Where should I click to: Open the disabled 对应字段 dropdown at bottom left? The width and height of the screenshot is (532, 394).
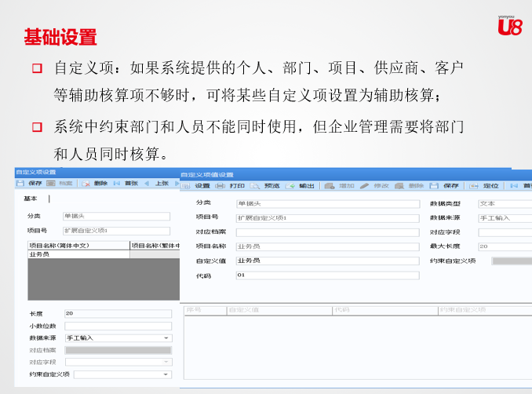166,362
